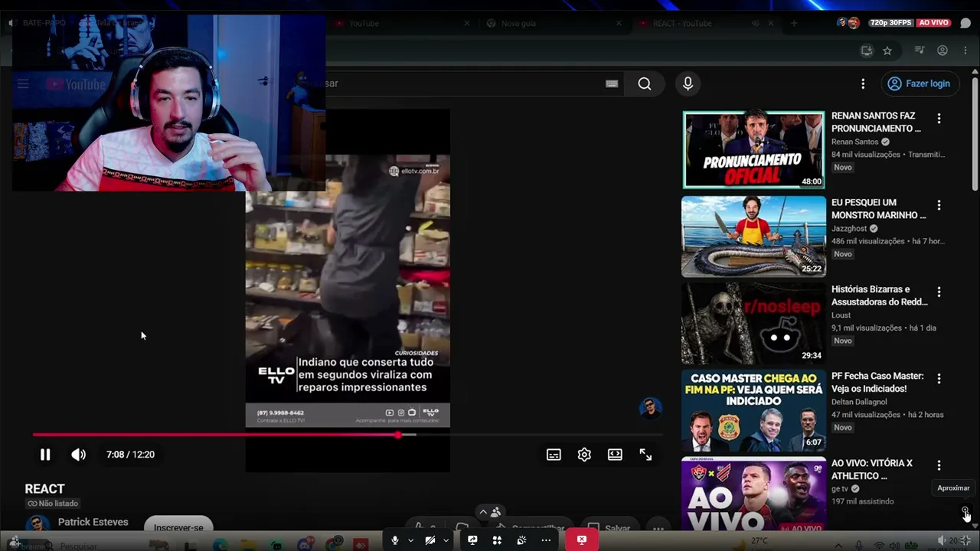Click the Não listado visibility badge

click(52, 504)
